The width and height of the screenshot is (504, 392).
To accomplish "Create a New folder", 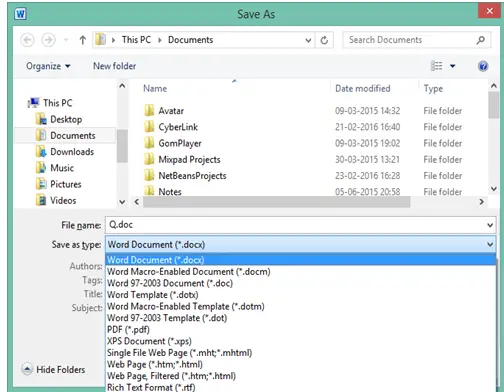I will (114, 66).
